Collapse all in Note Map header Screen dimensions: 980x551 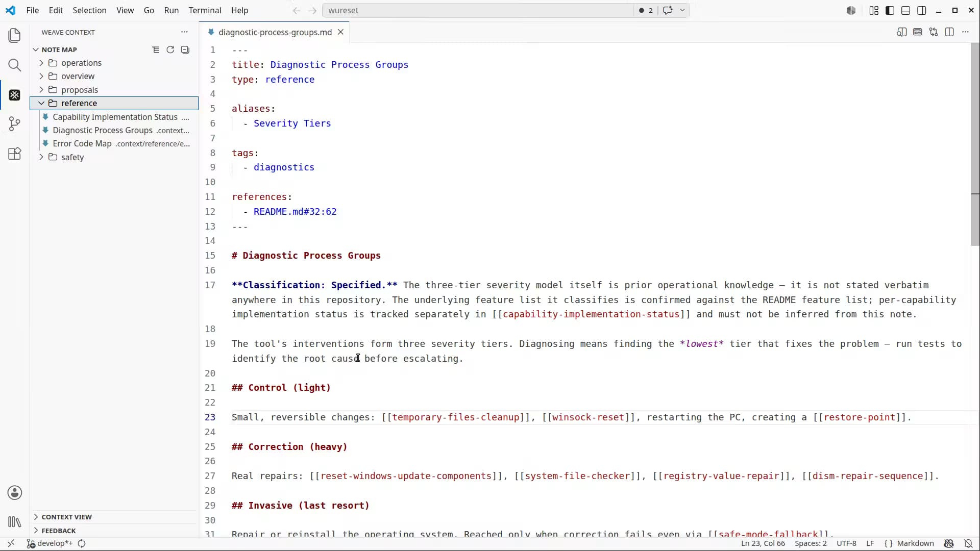pos(156,49)
